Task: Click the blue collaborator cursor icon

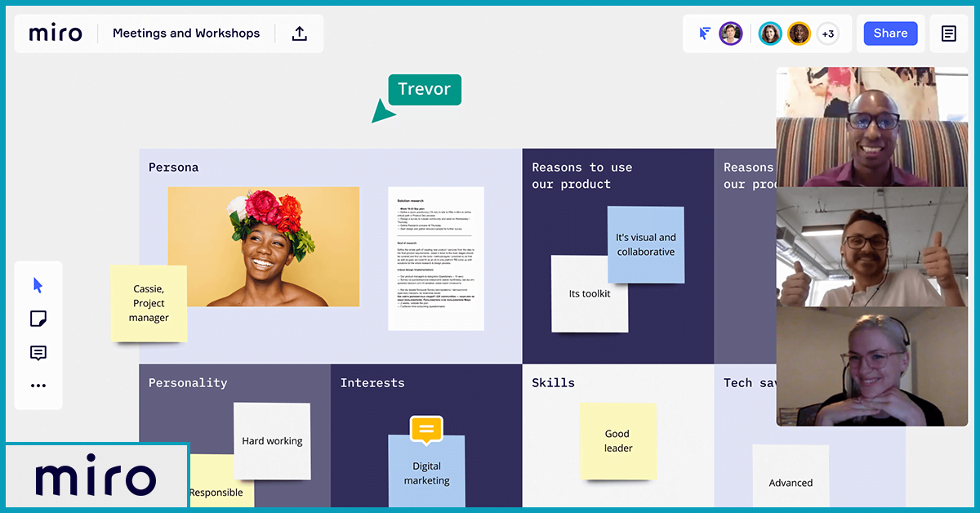Action: pyautogui.click(x=705, y=33)
